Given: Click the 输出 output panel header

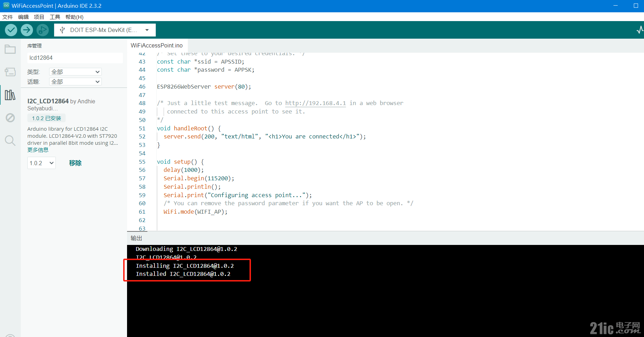Looking at the screenshot, I should pyautogui.click(x=136, y=238).
